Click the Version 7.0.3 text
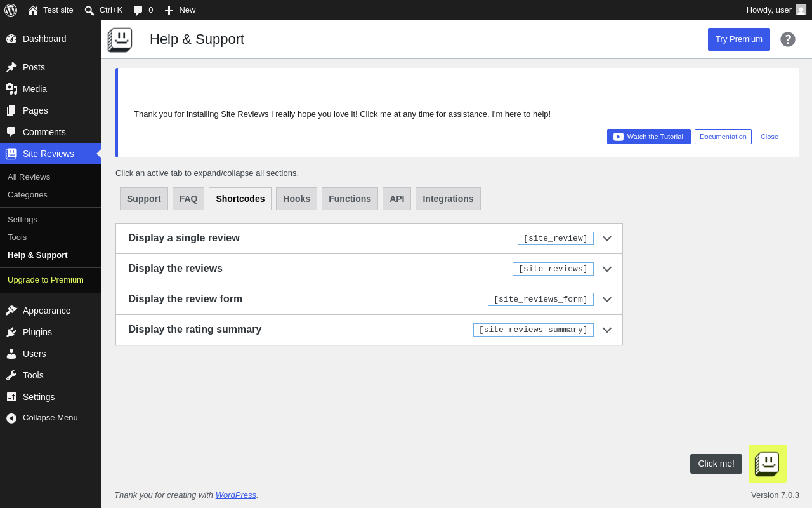 click(x=775, y=495)
